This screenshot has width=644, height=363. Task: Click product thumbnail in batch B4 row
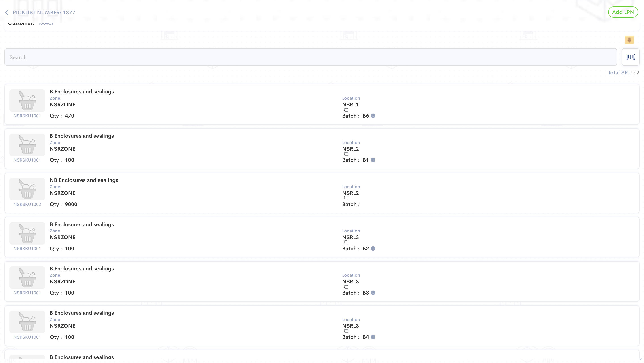tap(27, 321)
